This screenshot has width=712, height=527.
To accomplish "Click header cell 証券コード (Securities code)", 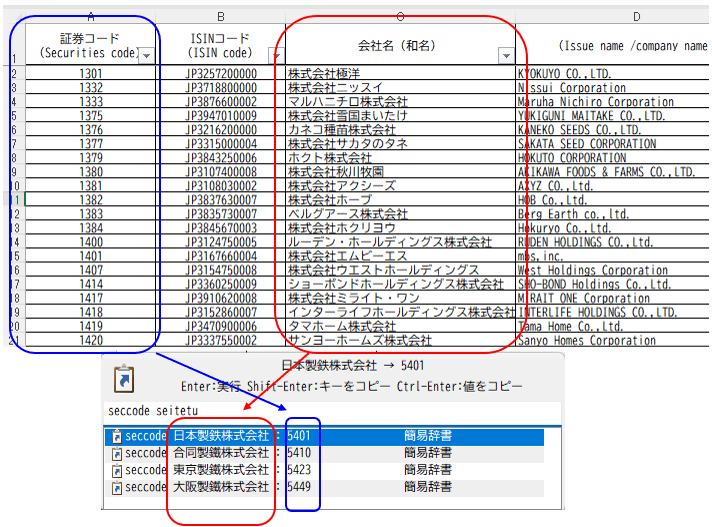I will tap(91, 45).
